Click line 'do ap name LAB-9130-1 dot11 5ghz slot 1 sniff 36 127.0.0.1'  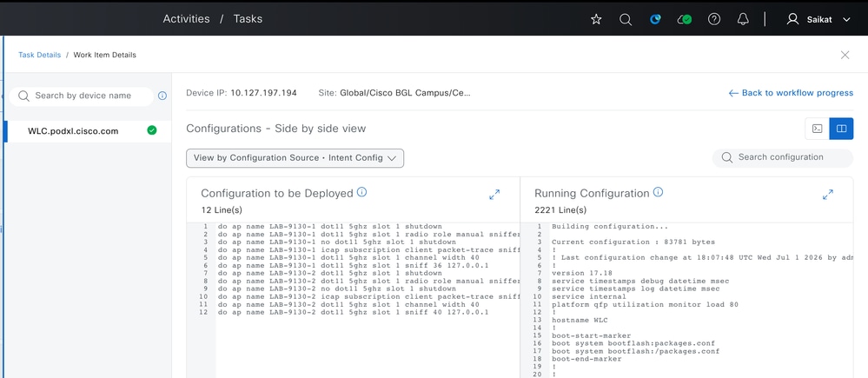pyautogui.click(x=353, y=266)
